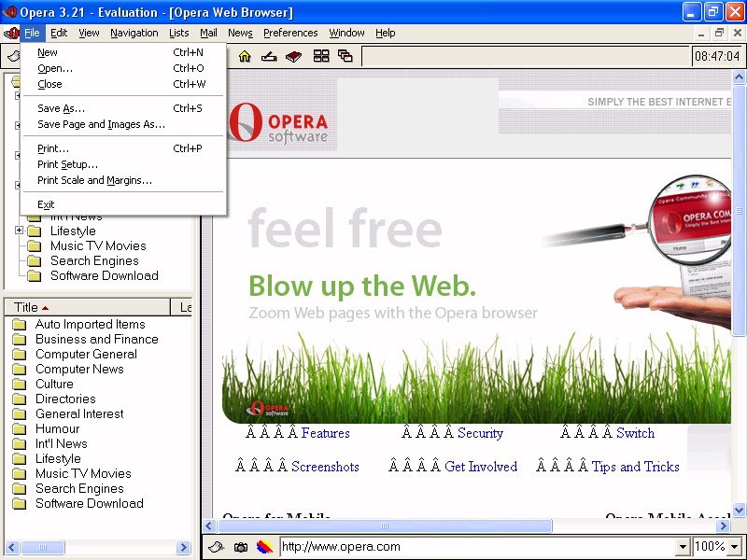Choose New from the File menu
The image size is (747, 560).
pyautogui.click(x=123, y=52)
